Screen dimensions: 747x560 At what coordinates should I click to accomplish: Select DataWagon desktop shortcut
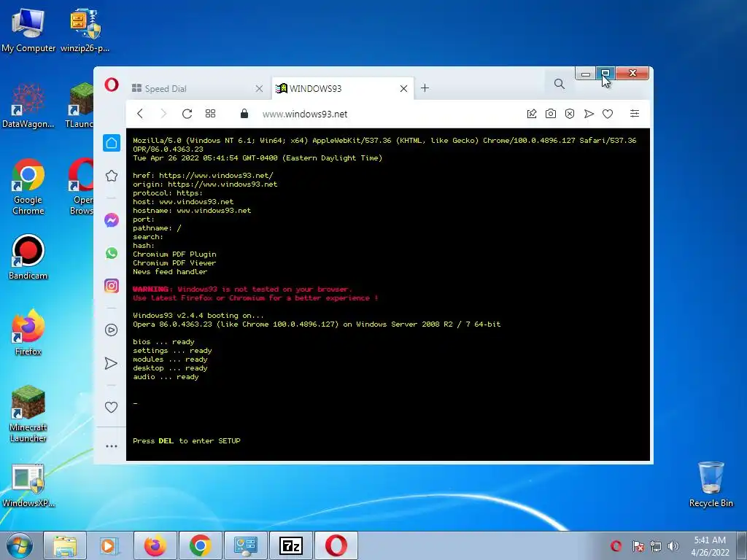pos(28,106)
